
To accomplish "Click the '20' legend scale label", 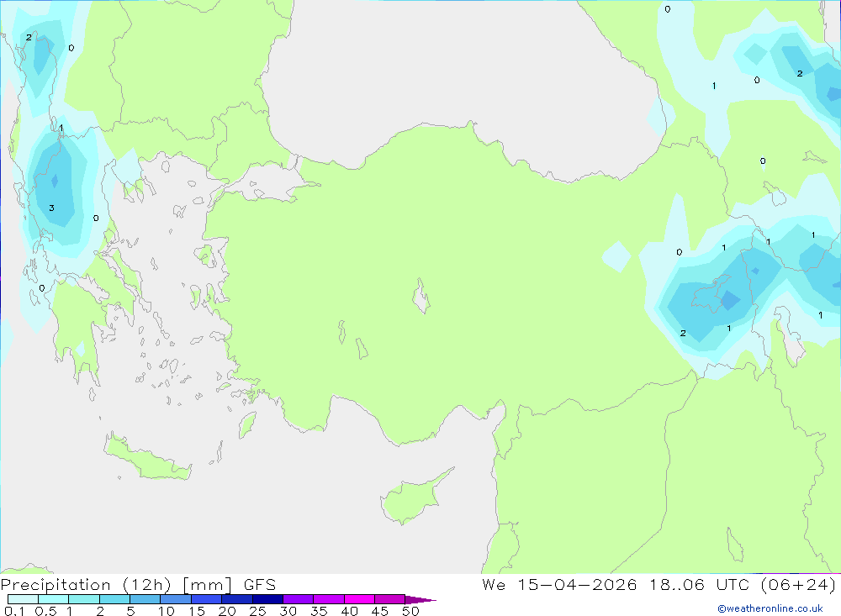I will pos(227,611).
